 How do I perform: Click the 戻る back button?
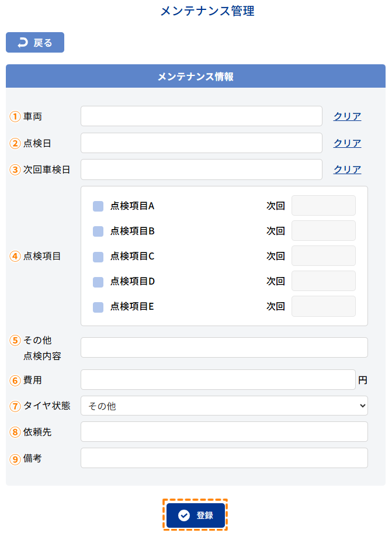coord(35,43)
